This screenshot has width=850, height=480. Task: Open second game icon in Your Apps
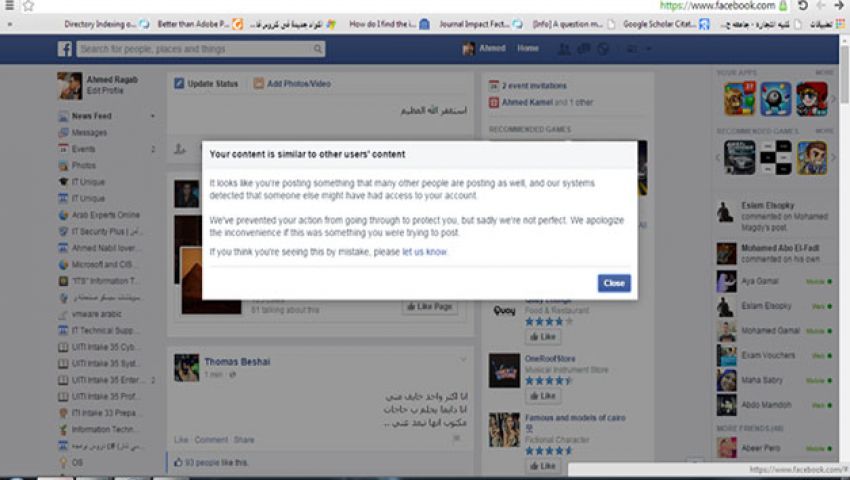click(775, 99)
